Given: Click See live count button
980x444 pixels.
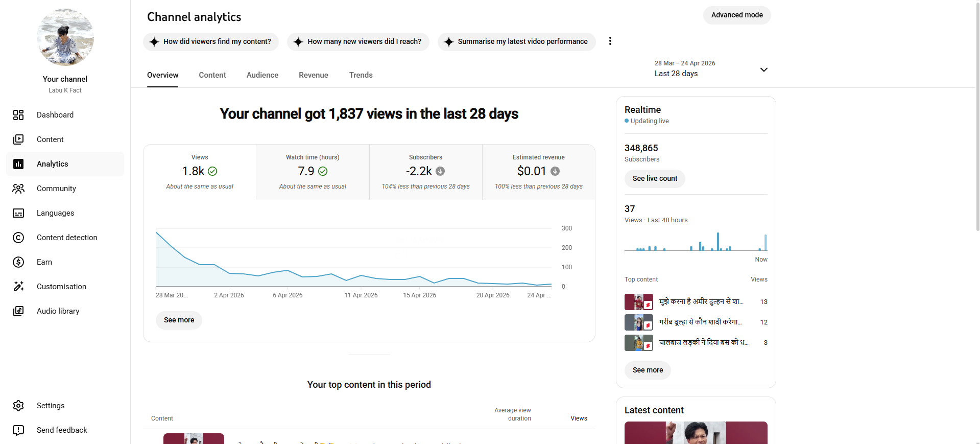Looking at the screenshot, I should [655, 178].
